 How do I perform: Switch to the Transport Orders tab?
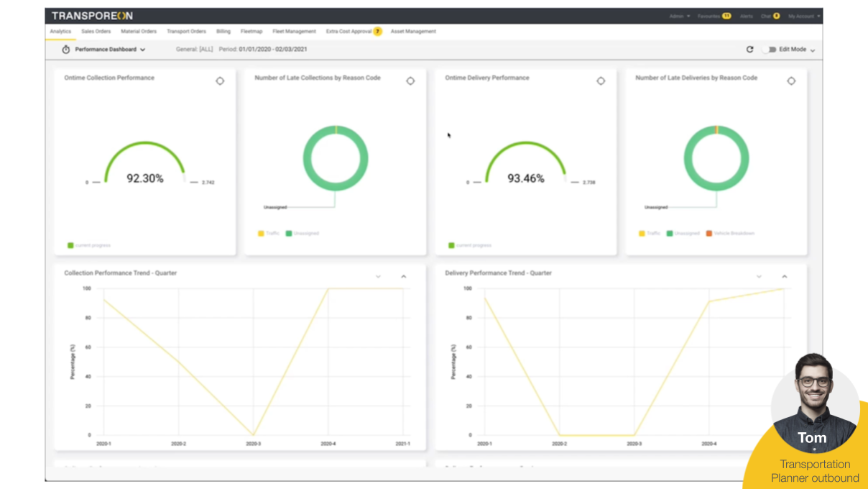click(x=186, y=32)
